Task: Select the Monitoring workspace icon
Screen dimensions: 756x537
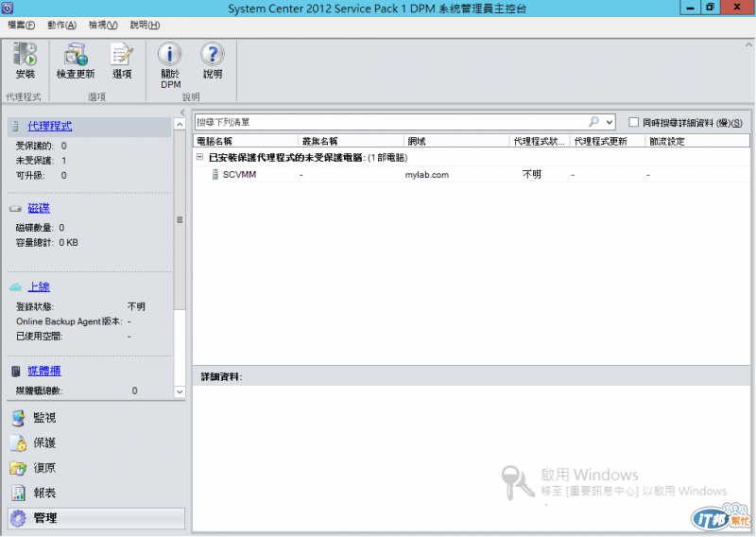Action: 18,418
